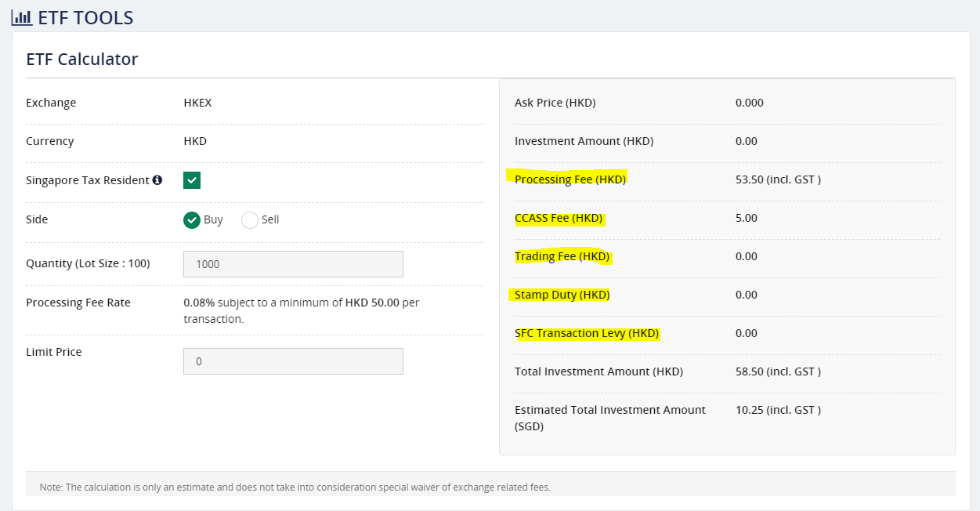The height and width of the screenshot is (511, 980).
Task: Click the Ask Price value 0.000
Action: 750,103
